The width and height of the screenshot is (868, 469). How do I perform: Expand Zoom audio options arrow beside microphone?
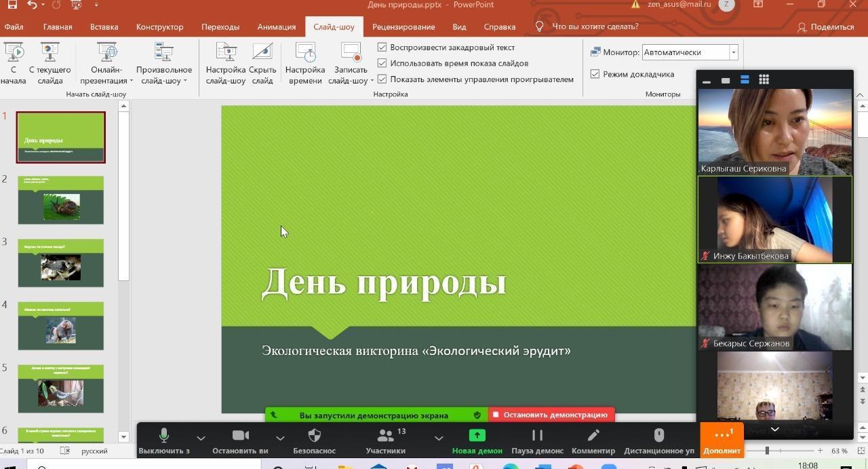coord(201,438)
